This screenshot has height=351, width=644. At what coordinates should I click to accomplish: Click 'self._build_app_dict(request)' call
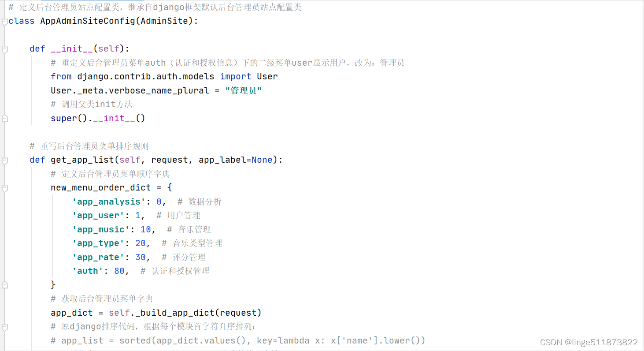(185, 313)
